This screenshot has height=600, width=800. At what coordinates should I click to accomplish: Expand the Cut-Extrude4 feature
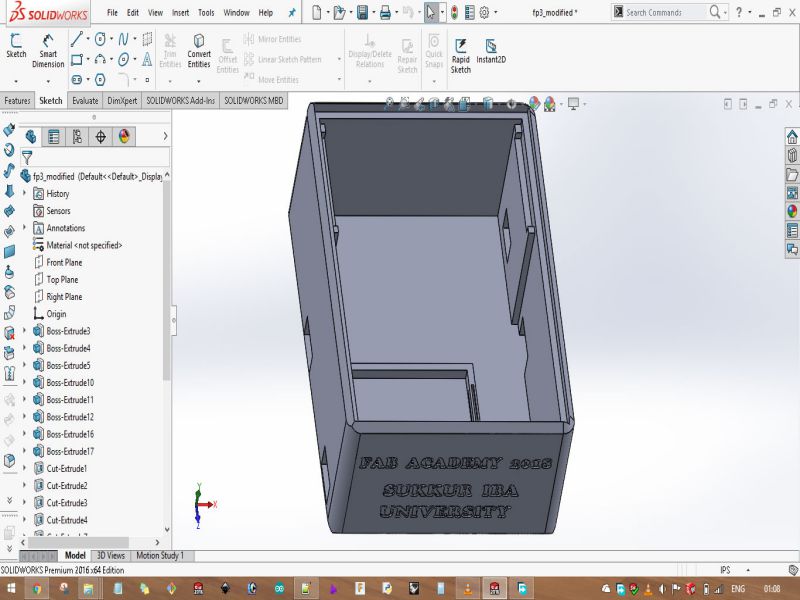click(x=24, y=519)
